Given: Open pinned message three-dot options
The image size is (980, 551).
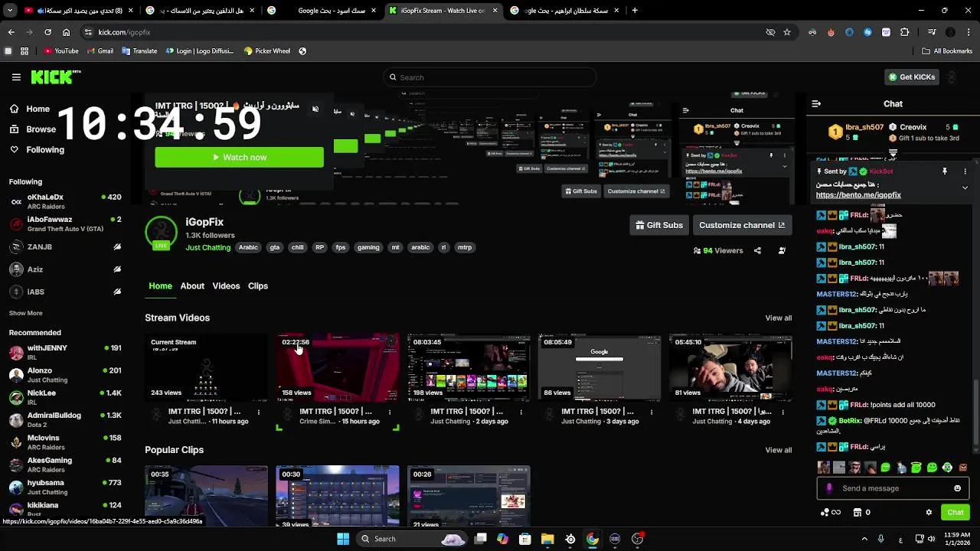Looking at the screenshot, I should click(965, 171).
